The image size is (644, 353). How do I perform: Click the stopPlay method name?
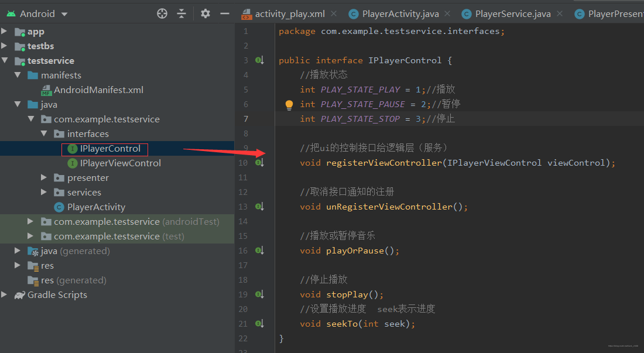click(x=347, y=294)
